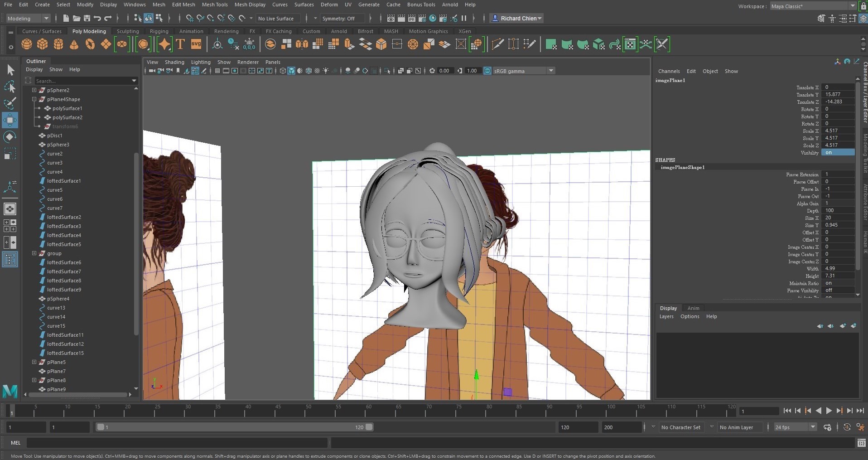Screen dimensions: 868x460
Task: Open the 24 fps frame rate dropdown
Action: click(795, 427)
